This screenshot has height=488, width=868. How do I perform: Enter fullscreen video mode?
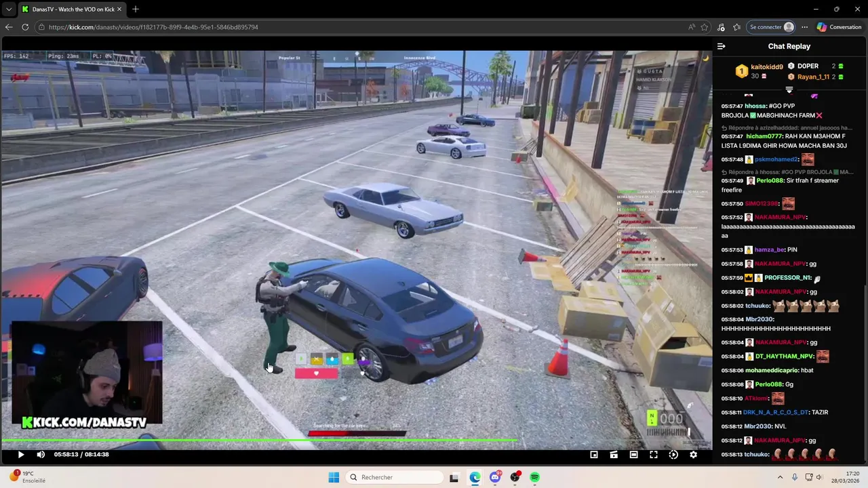coord(654,455)
